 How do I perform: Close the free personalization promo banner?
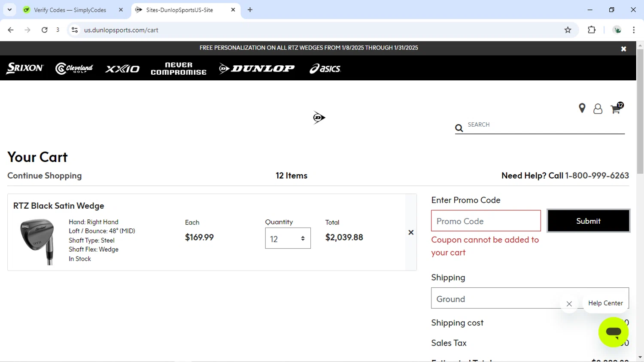click(x=623, y=49)
